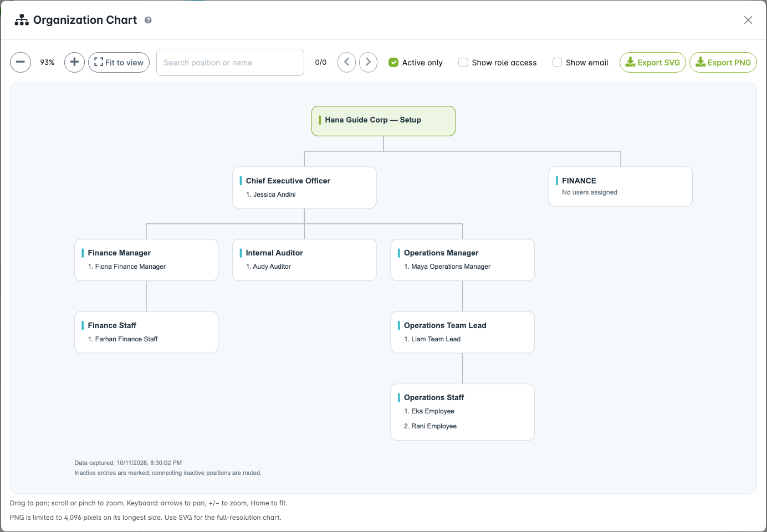This screenshot has height=532, width=767.
Task: Click the organization chart title icon
Action: (22, 20)
